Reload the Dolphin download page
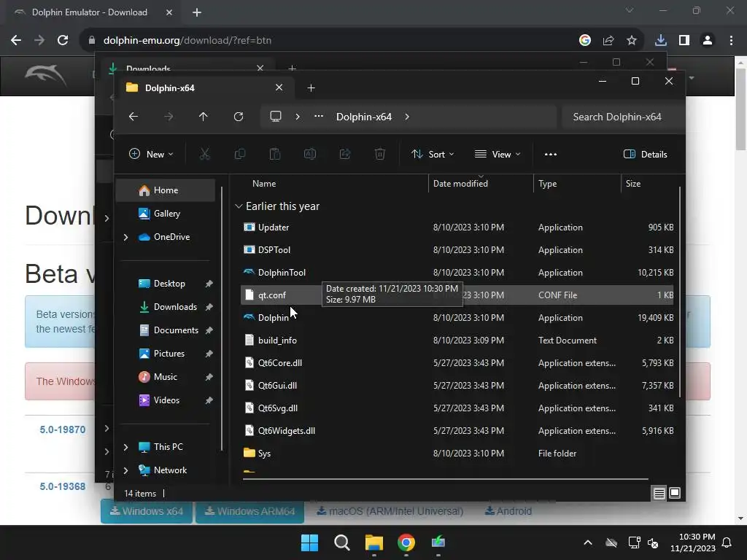 pyautogui.click(x=63, y=41)
